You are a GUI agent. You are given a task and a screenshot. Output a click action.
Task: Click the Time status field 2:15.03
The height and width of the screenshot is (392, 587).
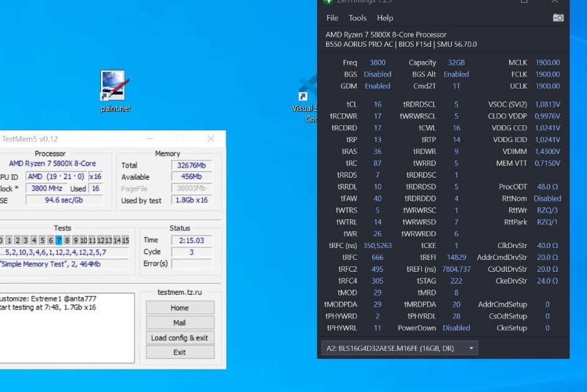coord(191,241)
